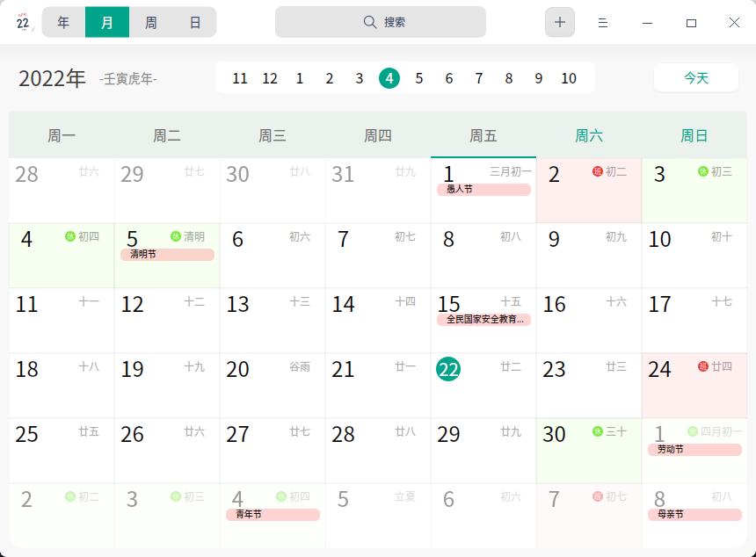The image size is (756, 557).
Task: Select highlighted month 4 in strip
Action: (x=389, y=78)
